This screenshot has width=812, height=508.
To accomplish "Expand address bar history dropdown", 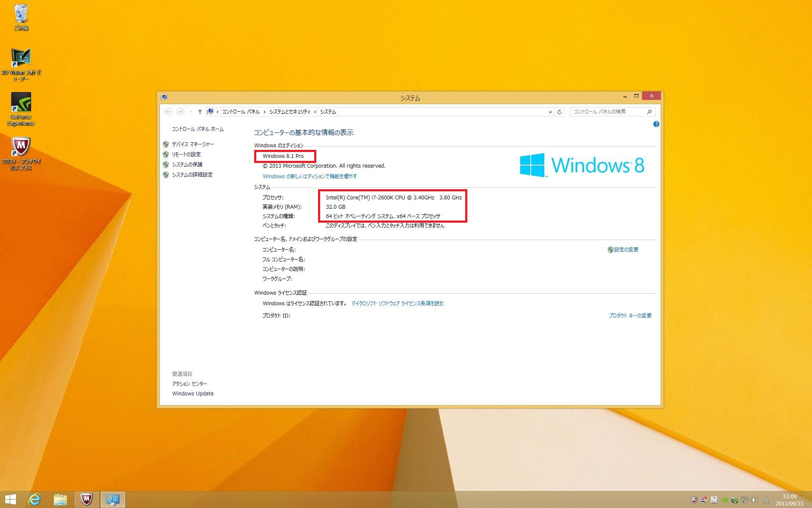I will coord(550,112).
